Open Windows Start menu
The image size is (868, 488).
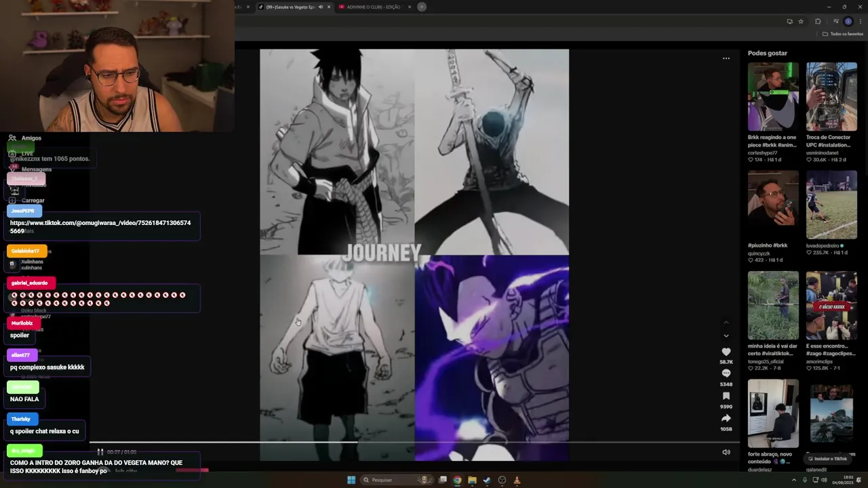coord(351,480)
